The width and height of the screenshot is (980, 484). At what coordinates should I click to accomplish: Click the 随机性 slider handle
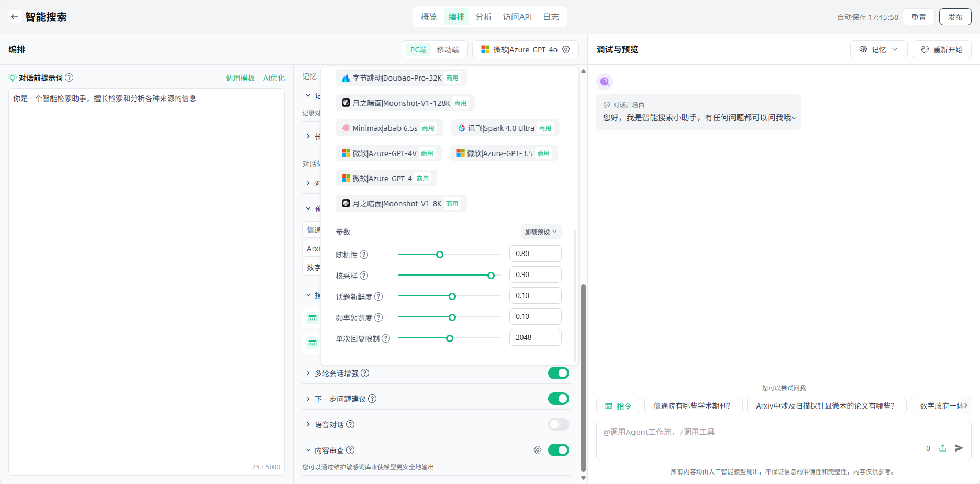click(440, 255)
